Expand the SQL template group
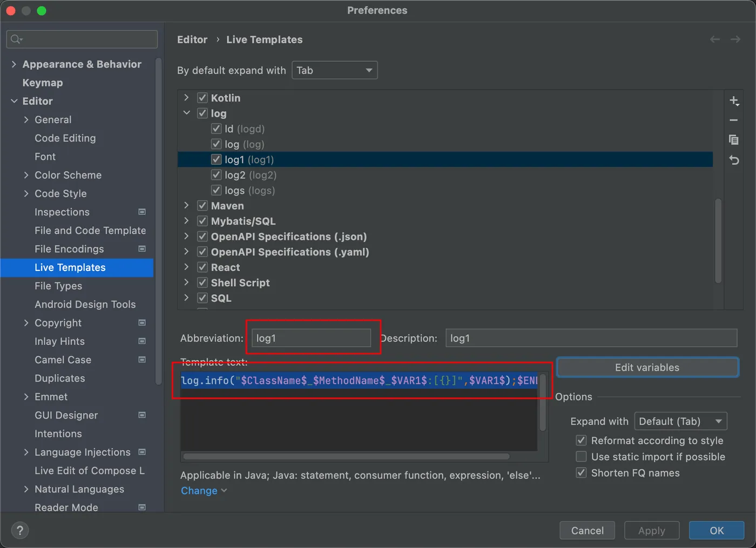 (187, 297)
